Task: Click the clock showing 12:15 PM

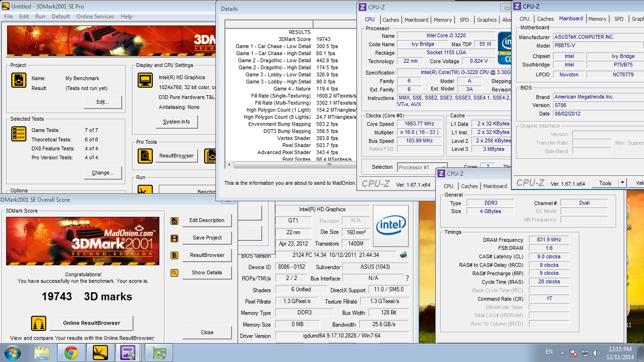Action: click(x=620, y=349)
